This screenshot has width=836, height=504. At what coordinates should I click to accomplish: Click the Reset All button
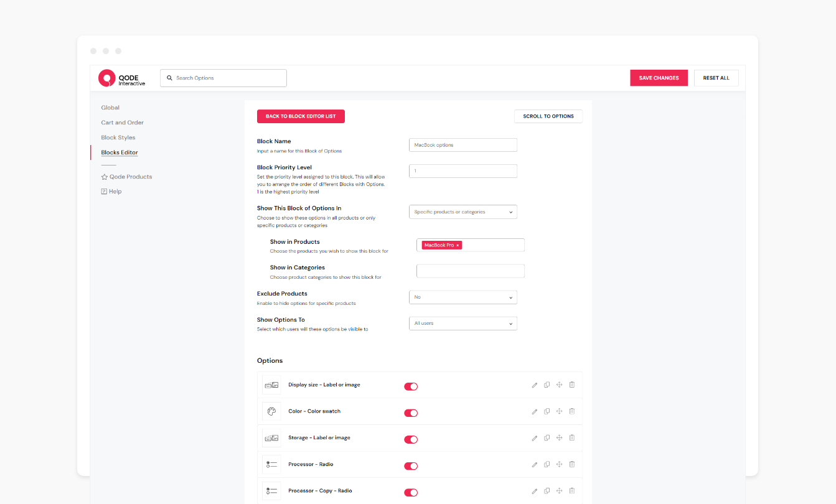point(716,78)
